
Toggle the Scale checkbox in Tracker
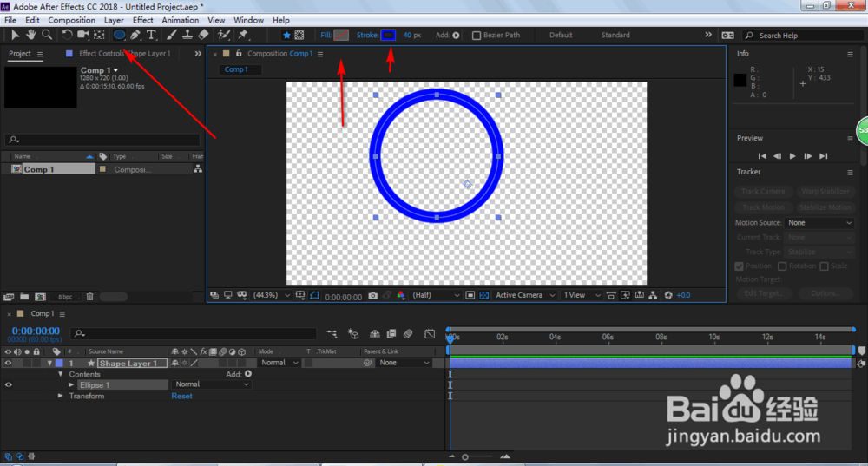(824, 266)
